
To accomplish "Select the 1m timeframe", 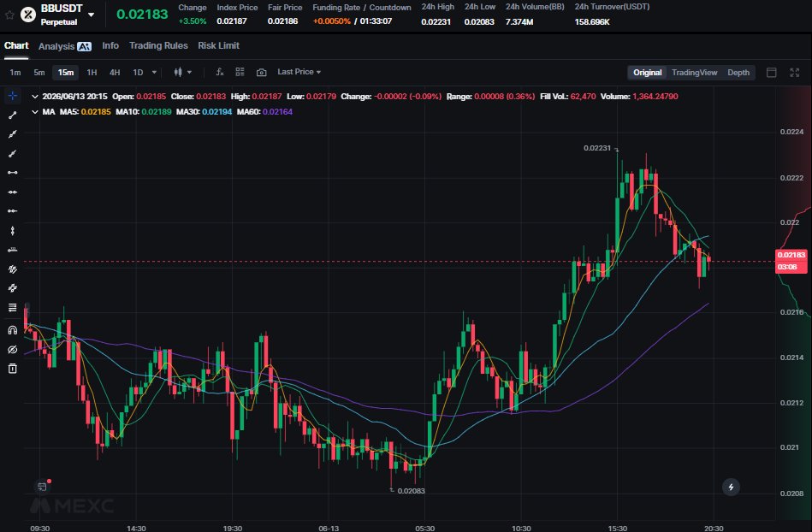I will [x=15, y=73].
